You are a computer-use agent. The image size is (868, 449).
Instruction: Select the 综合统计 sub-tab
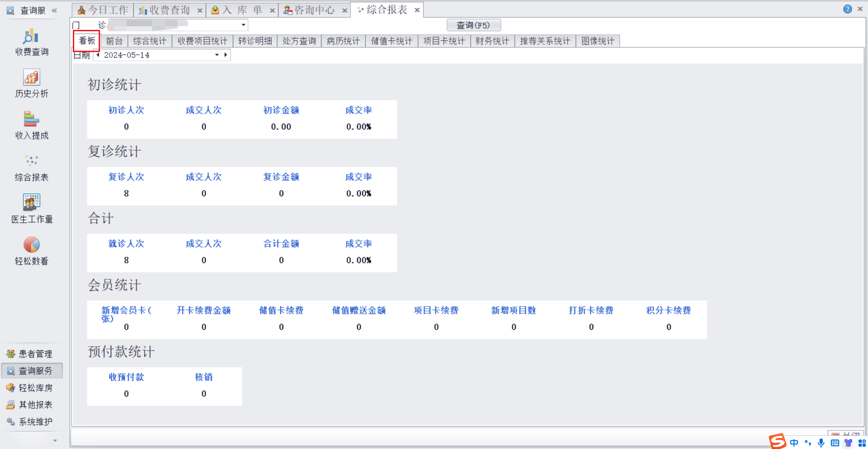(150, 41)
